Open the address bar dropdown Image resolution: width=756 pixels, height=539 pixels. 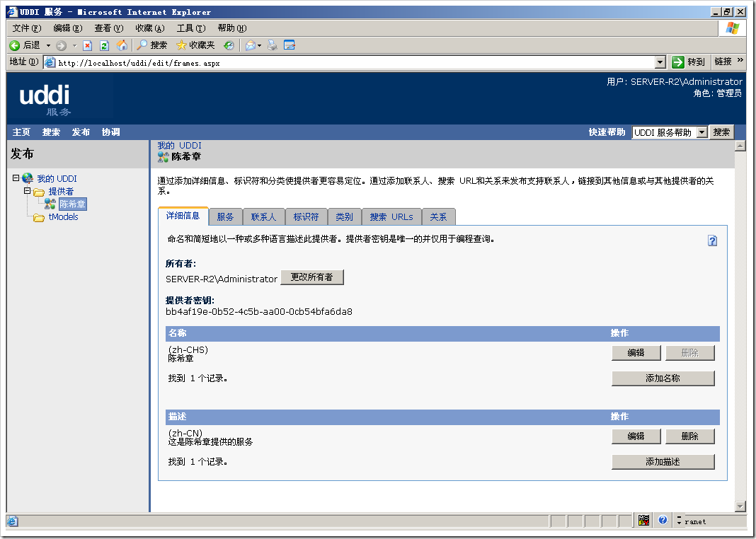[660, 62]
